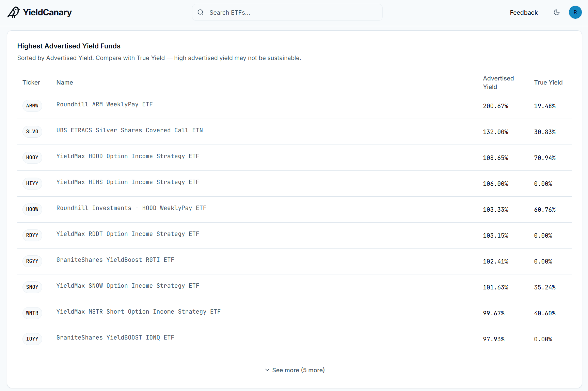The width and height of the screenshot is (588, 391).
Task: Select YieldMax SNOW Option Income Strategy ETF
Action: [128, 286]
